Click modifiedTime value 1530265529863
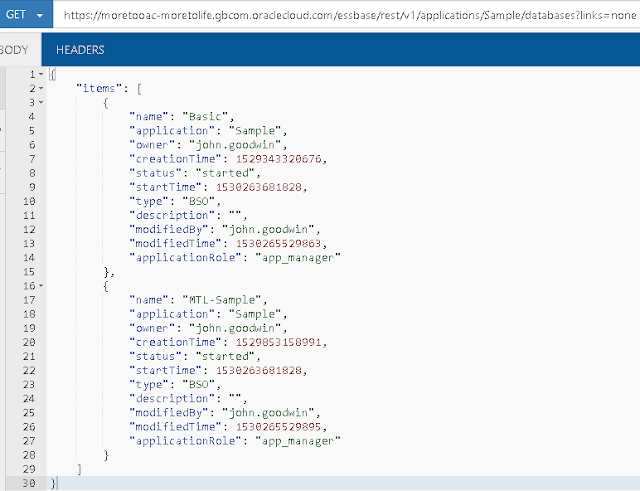 pyautogui.click(x=279, y=243)
